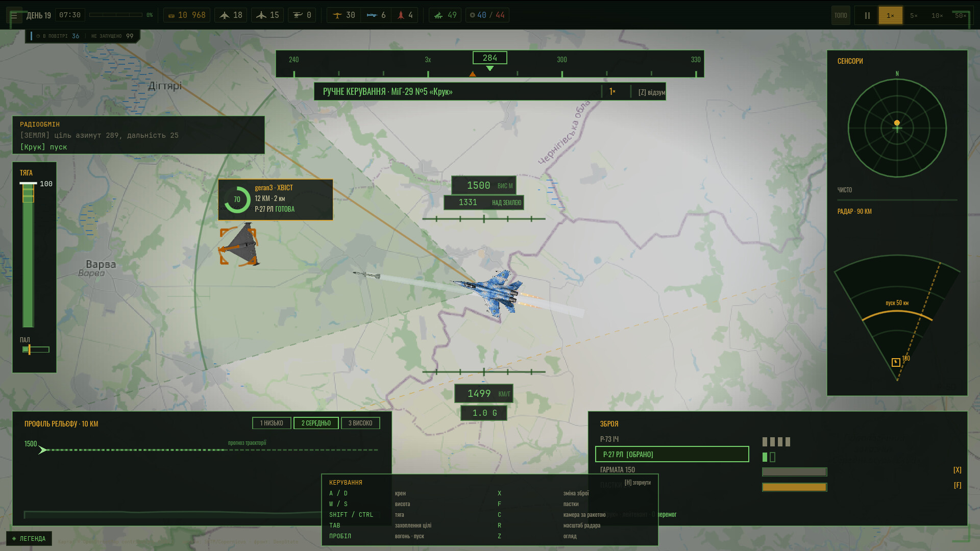
Task: Click the [F] flares hint
Action: (x=958, y=485)
